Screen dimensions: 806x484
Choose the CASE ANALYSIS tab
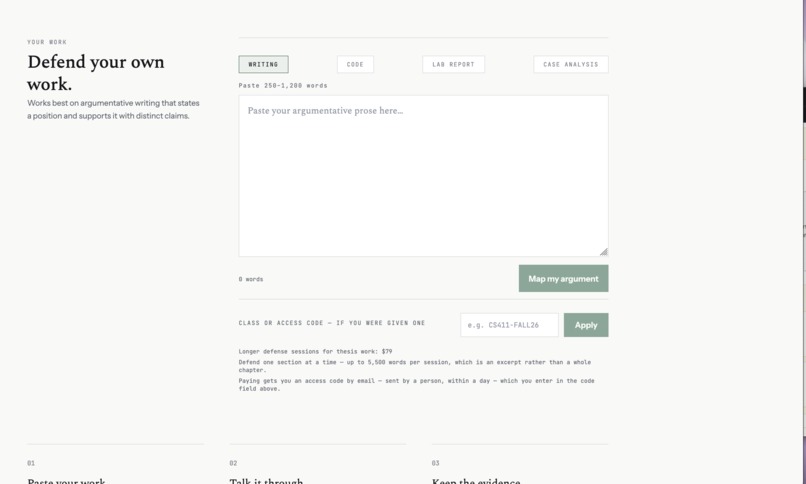(x=571, y=64)
